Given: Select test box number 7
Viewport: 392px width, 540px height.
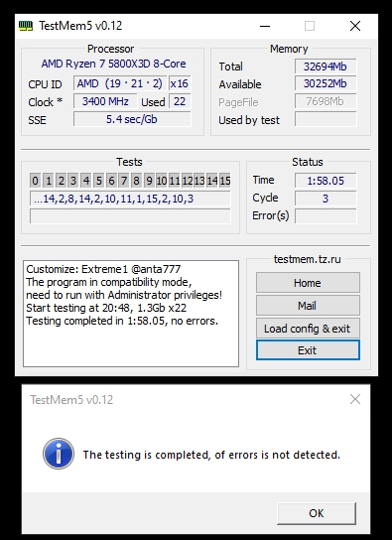Looking at the screenshot, I should tap(124, 181).
